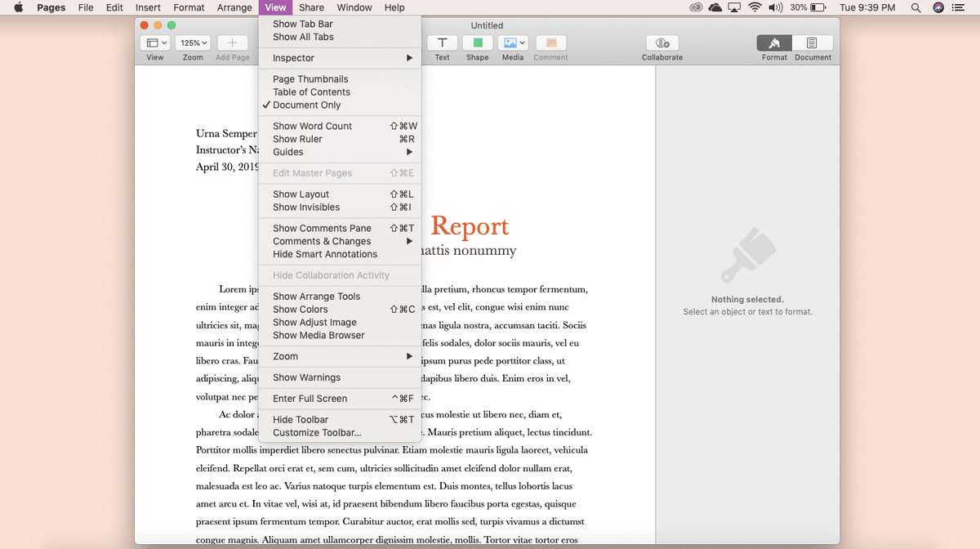Toggle Document Only view
This screenshot has width=980, height=549.
[311, 105]
